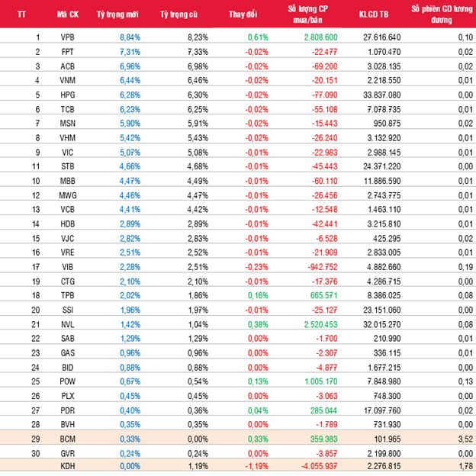Click the 'TT' column header
Viewport: 476px width, 476px height.
pos(21,14)
